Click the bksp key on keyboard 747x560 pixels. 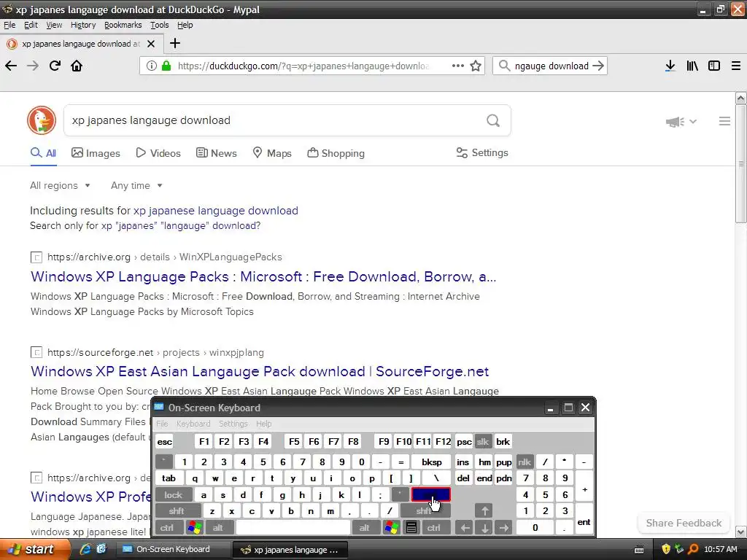coord(432,462)
